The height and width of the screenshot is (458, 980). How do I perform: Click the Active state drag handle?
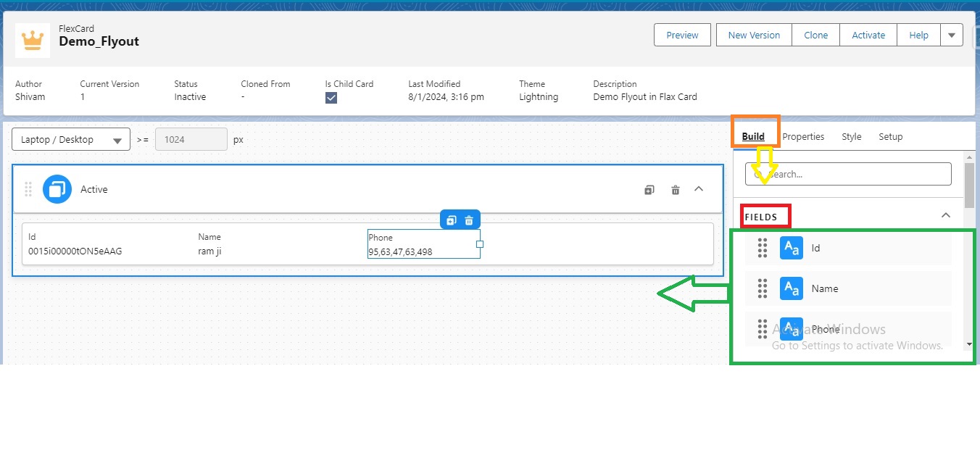[x=28, y=189]
